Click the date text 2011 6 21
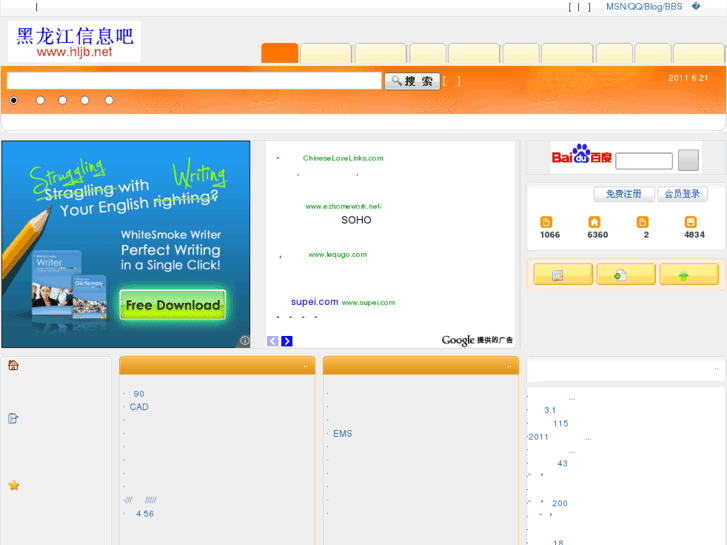Screen dimensions: 727x545 [688, 78]
